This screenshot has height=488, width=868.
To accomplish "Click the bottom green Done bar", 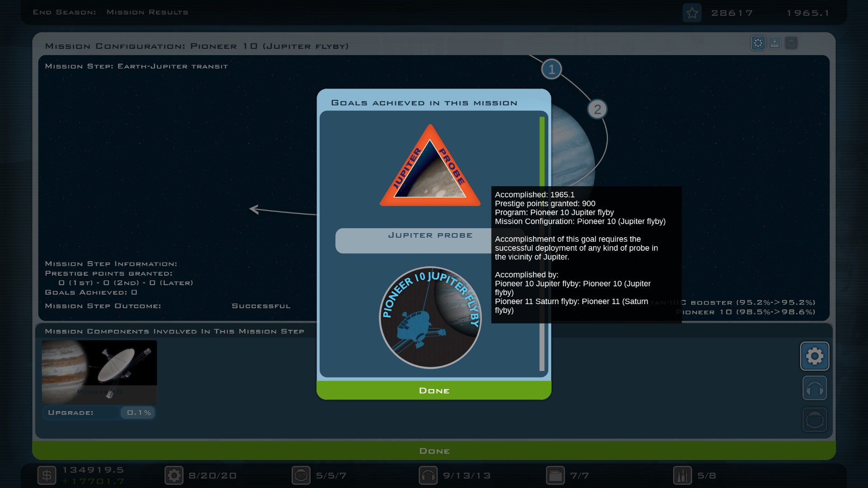I will [434, 451].
